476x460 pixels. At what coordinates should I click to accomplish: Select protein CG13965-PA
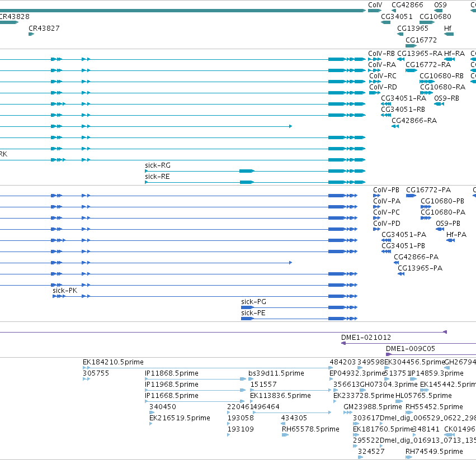(x=420, y=268)
